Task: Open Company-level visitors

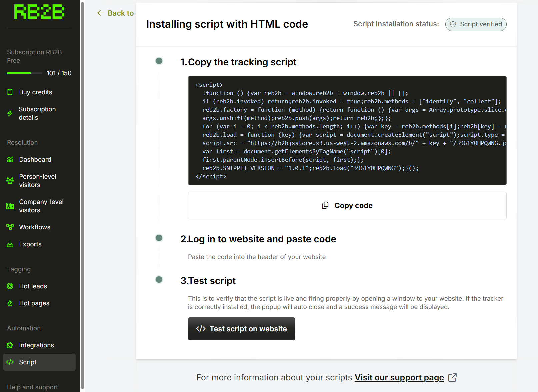Action: coord(39,206)
